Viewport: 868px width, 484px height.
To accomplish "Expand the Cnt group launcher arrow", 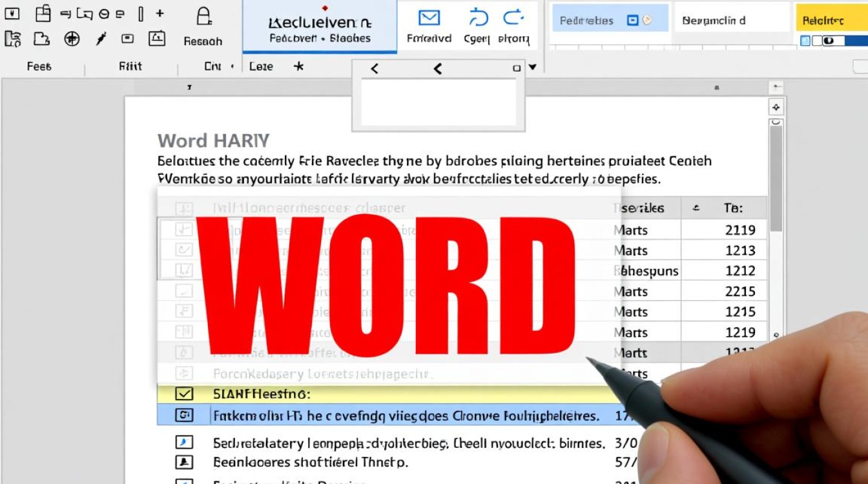I will pyautogui.click(x=232, y=66).
